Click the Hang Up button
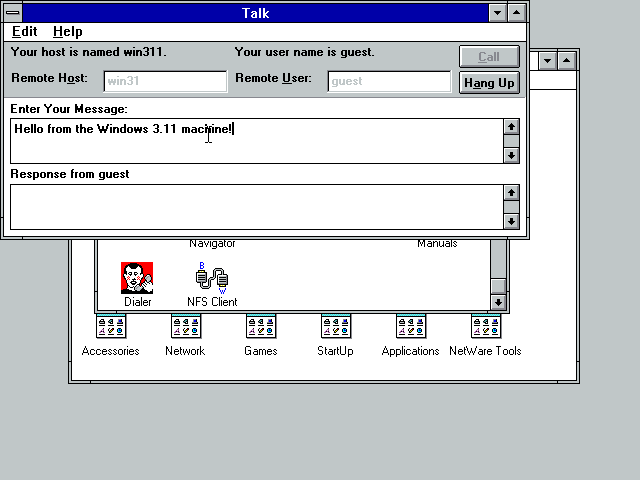This screenshot has height=480, width=640. click(x=489, y=83)
